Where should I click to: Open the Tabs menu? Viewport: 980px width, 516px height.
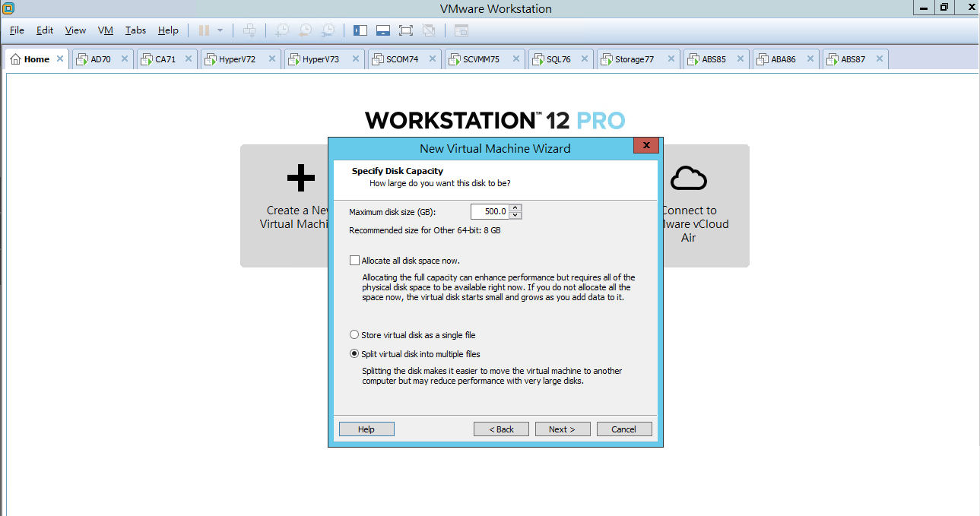pos(135,30)
